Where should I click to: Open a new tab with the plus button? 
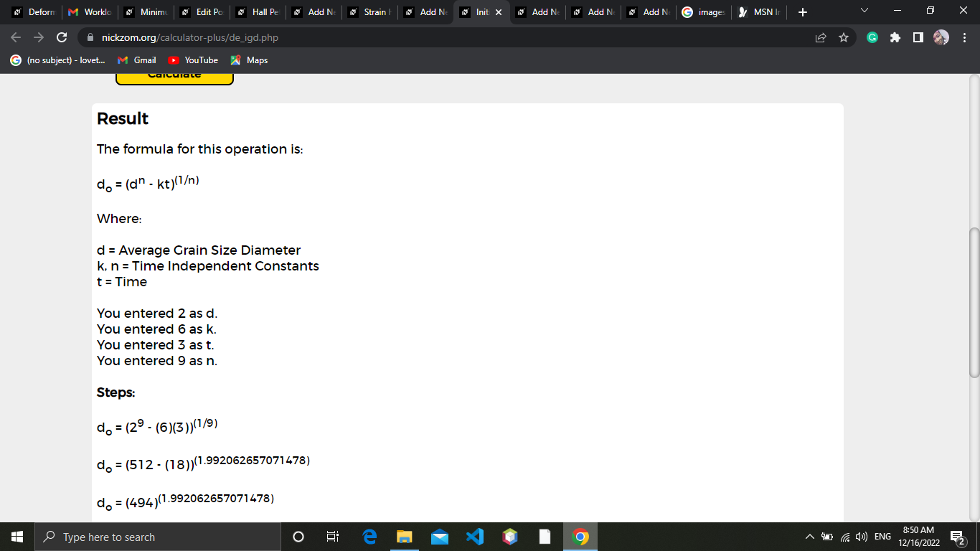point(803,12)
